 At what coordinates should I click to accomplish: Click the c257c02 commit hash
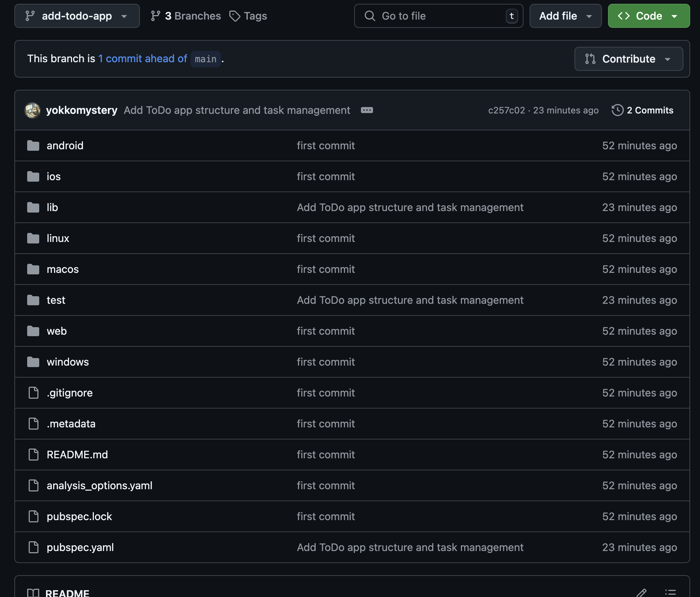[506, 110]
